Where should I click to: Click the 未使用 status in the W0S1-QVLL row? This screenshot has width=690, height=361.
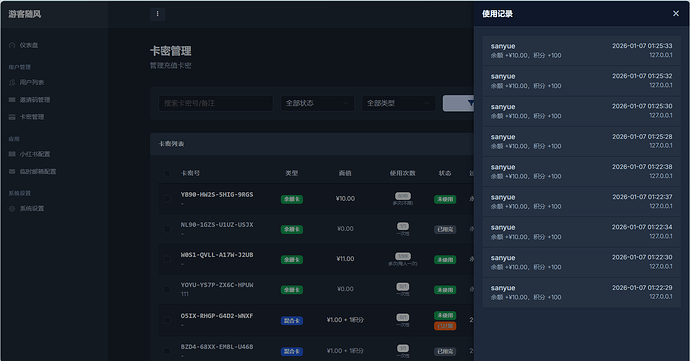(x=445, y=260)
